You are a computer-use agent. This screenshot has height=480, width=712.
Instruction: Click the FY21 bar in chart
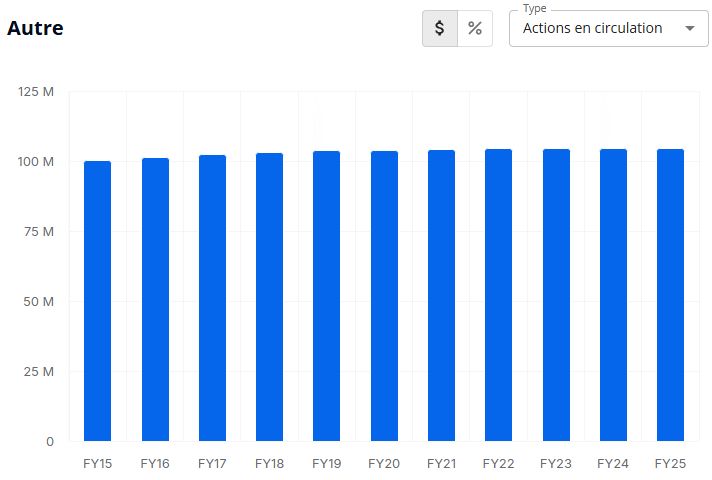[441, 296]
